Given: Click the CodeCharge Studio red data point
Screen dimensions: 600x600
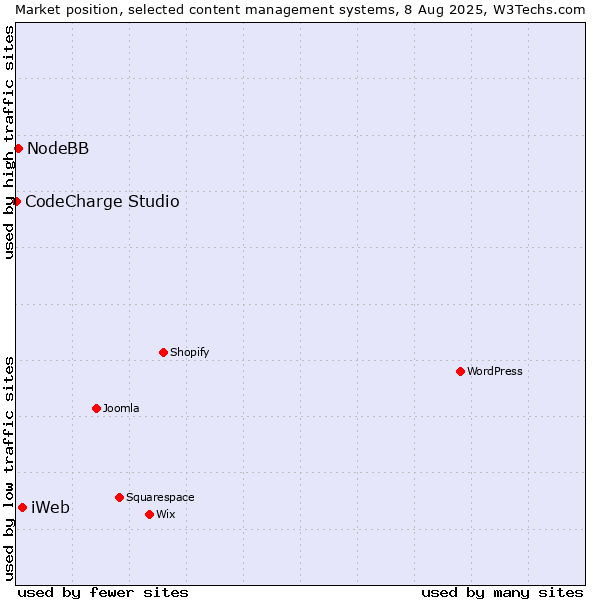Looking at the screenshot, I should [x=16, y=202].
